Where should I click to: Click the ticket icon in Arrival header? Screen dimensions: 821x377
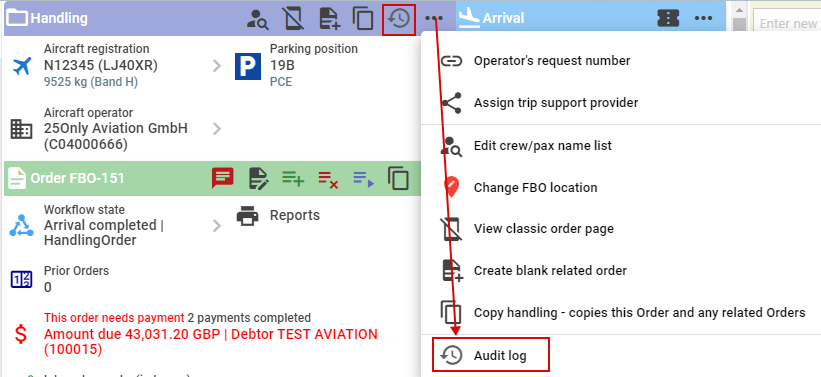click(x=668, y=18)
